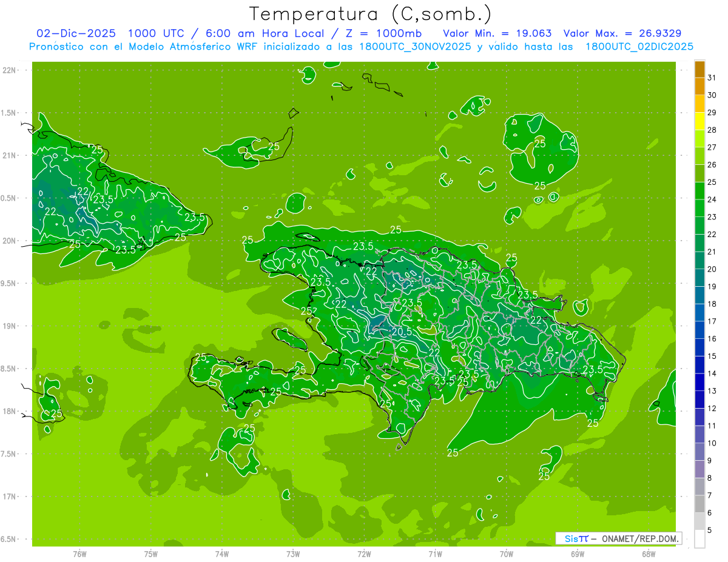The width and height of the screenshot is (728, 562).
Task: Click the "68W" longitude axis label
Action: (x=649, y=554)
